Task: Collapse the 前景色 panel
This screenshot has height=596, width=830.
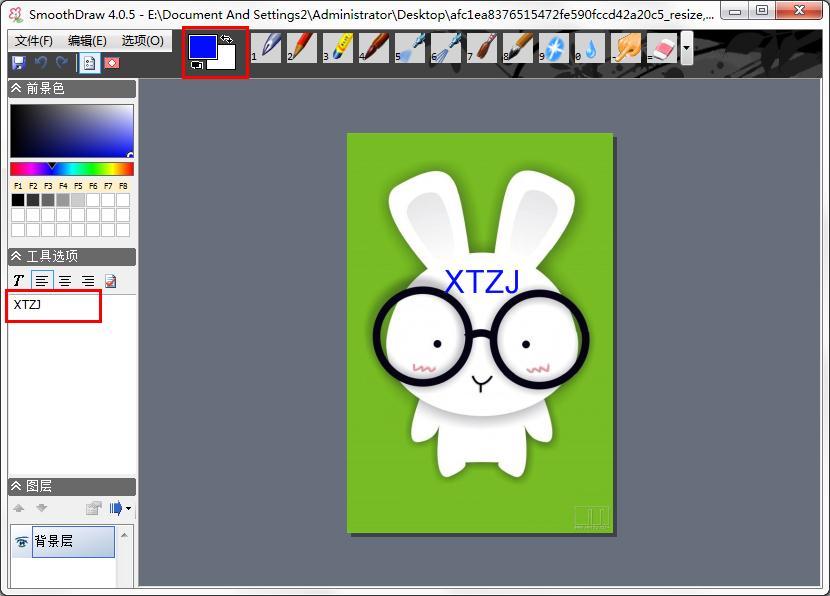Action: point(16,88)
